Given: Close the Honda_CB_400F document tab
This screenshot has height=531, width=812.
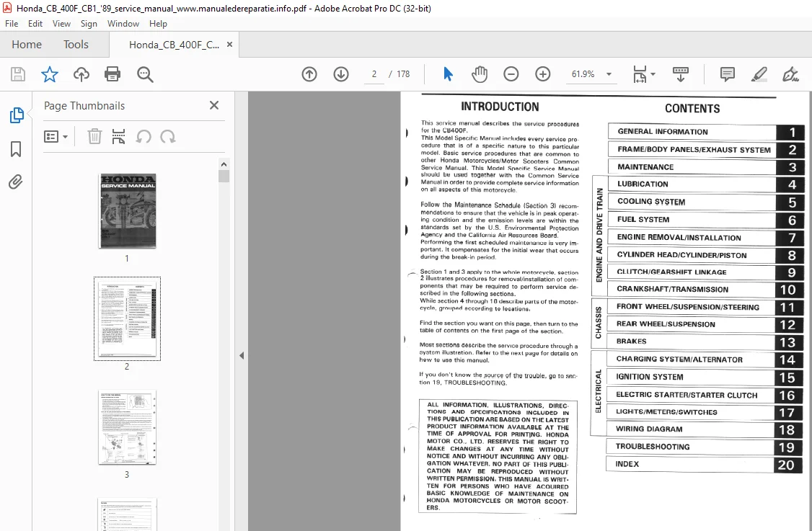Looking at the screenshot, I should (229, 45).
